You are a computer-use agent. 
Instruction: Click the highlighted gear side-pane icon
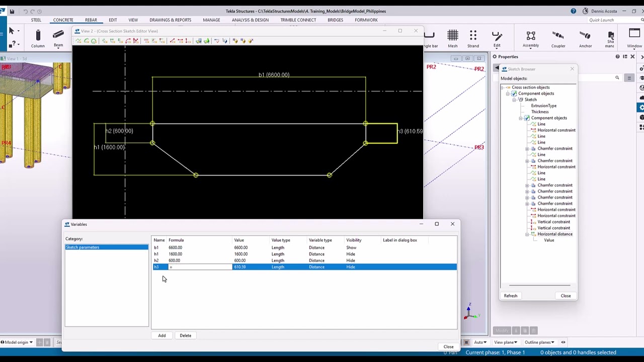[641, 108]
